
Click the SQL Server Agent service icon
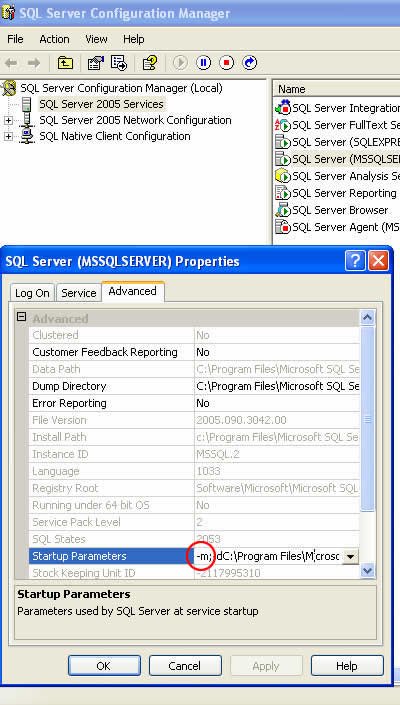pyautogui.click(x=283, y=227)
